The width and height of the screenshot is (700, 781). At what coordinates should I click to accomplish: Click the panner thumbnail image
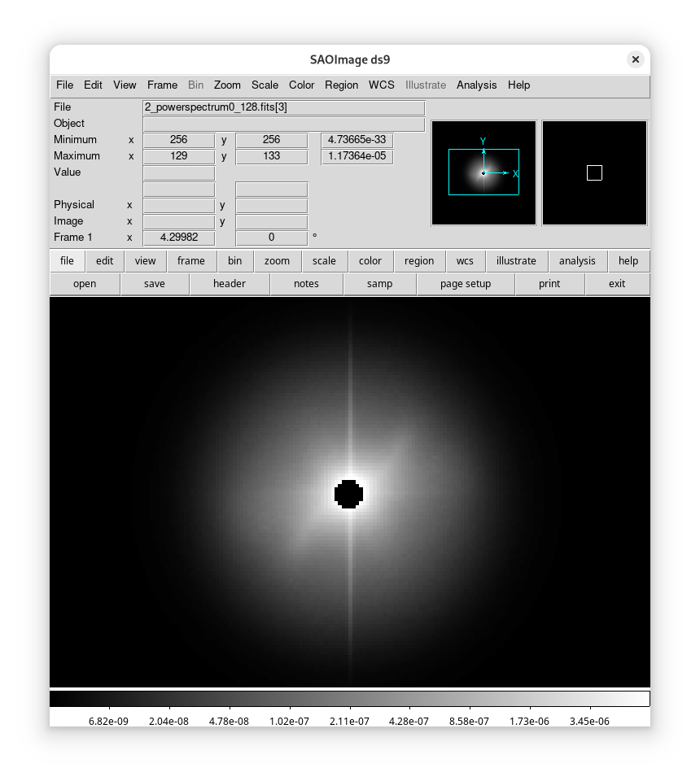(483, 172)
